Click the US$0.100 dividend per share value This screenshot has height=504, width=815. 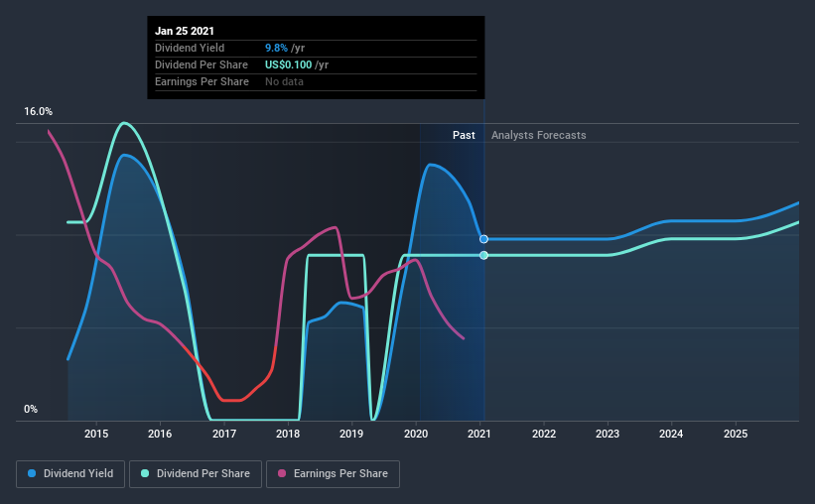point(289,64)
